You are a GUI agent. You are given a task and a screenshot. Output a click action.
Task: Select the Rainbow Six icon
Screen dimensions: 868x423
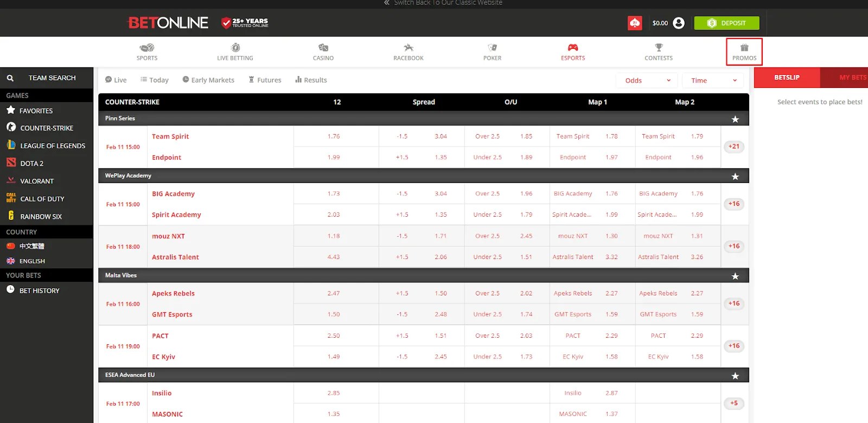pos(11,216)
